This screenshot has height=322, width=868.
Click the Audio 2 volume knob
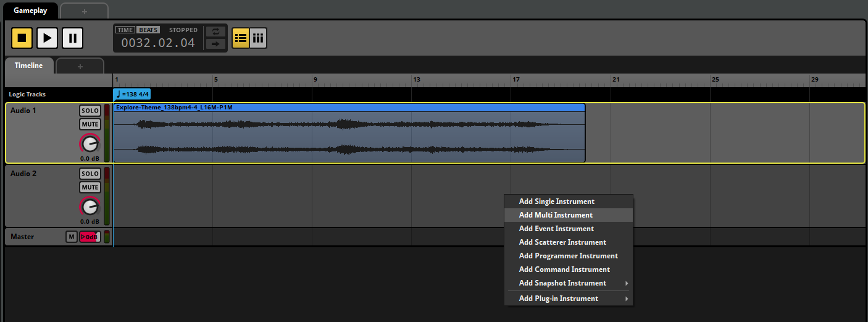pyautogui.click(x=90, y=207)
